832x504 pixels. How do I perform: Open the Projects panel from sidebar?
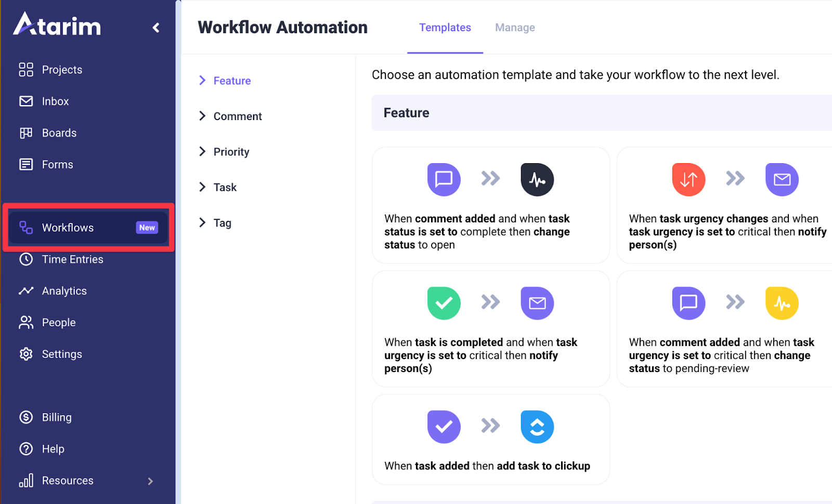coord(61,70)
